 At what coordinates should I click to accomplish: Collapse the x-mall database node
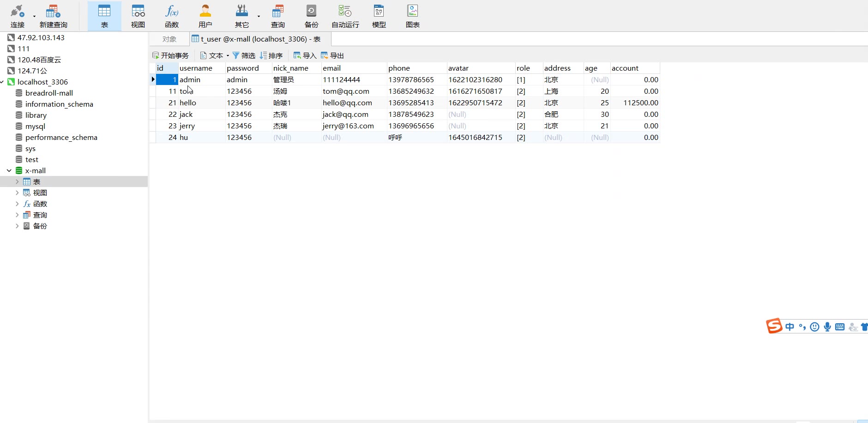(x=9, y=171)
